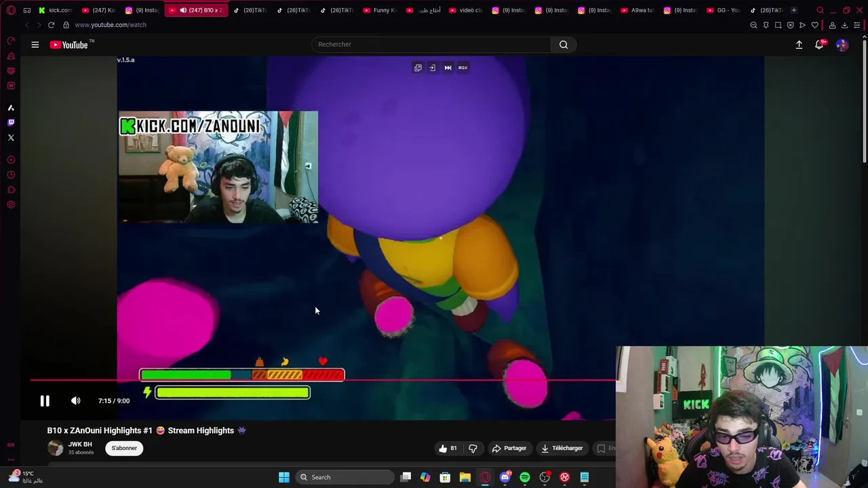Open the X (Twitter) sidebar icon
The image size is (868, 488).
pyautogui.click(x=11, y=138)
